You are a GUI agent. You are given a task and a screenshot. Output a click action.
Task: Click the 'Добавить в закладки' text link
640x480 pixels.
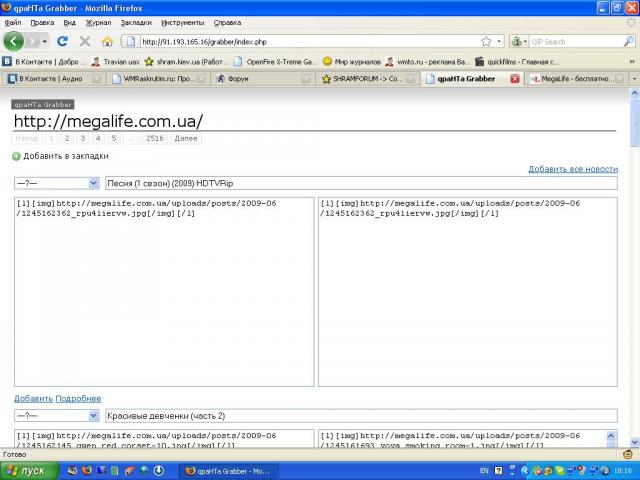66,156
